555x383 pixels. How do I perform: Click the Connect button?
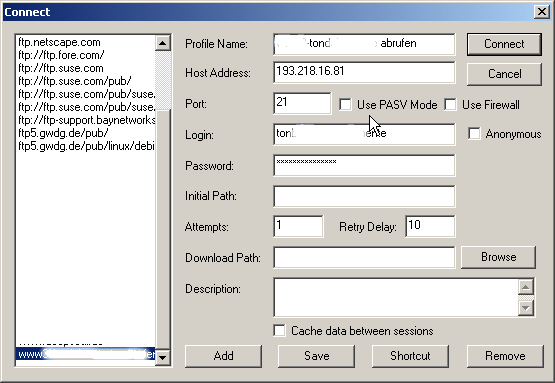pos(504,44)
